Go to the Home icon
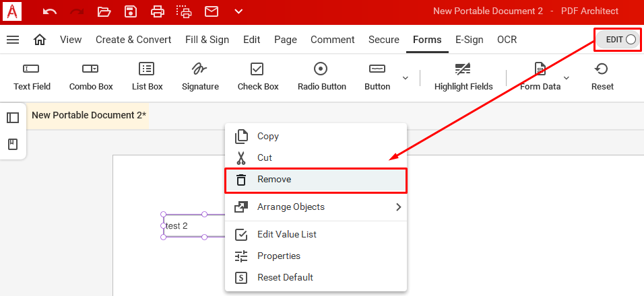Screen dimensions: 644x296 40,40
